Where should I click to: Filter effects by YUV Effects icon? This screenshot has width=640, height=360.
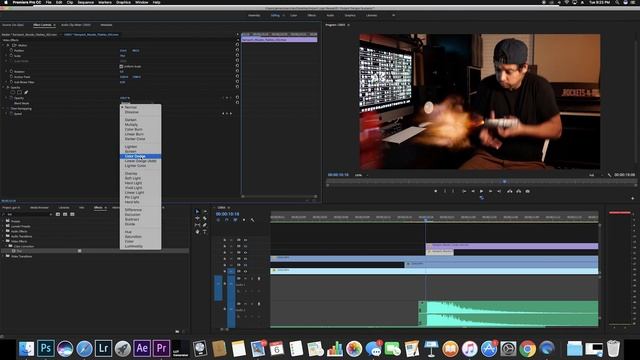[72, 214]
